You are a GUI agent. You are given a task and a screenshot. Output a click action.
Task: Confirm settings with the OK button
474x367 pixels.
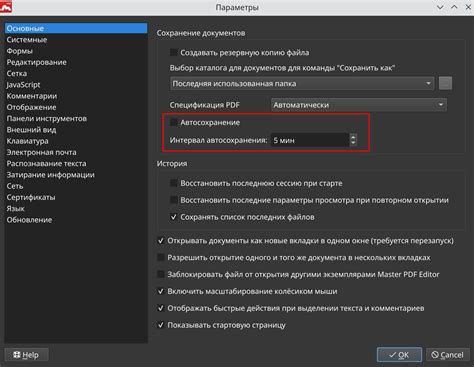tap(399, 355)
